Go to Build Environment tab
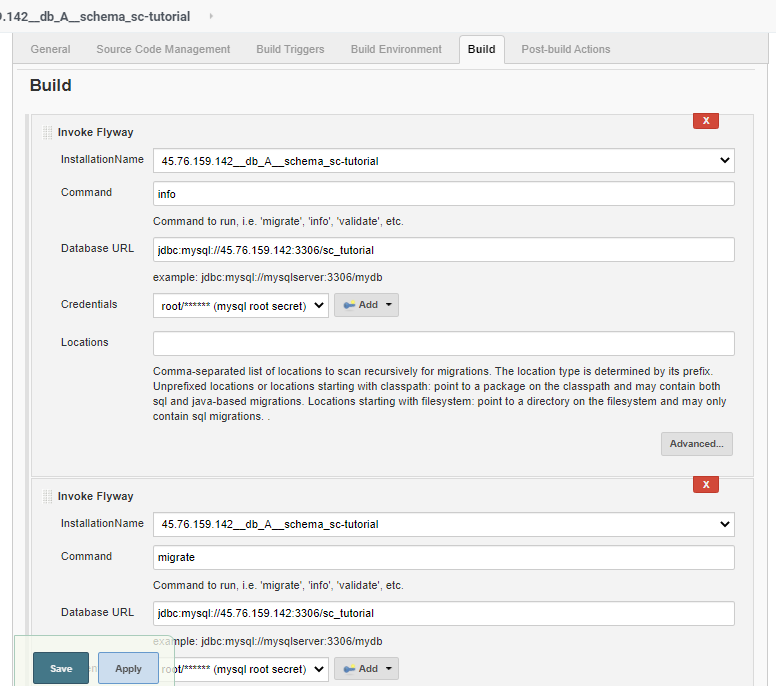776x686 pixels. click(396, 49)
